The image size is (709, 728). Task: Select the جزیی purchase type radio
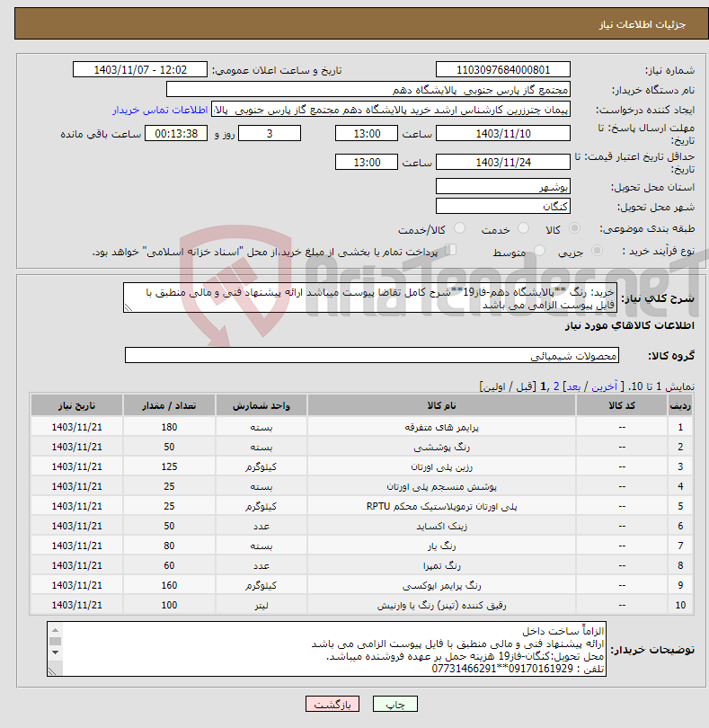click(x=597, y=251)
